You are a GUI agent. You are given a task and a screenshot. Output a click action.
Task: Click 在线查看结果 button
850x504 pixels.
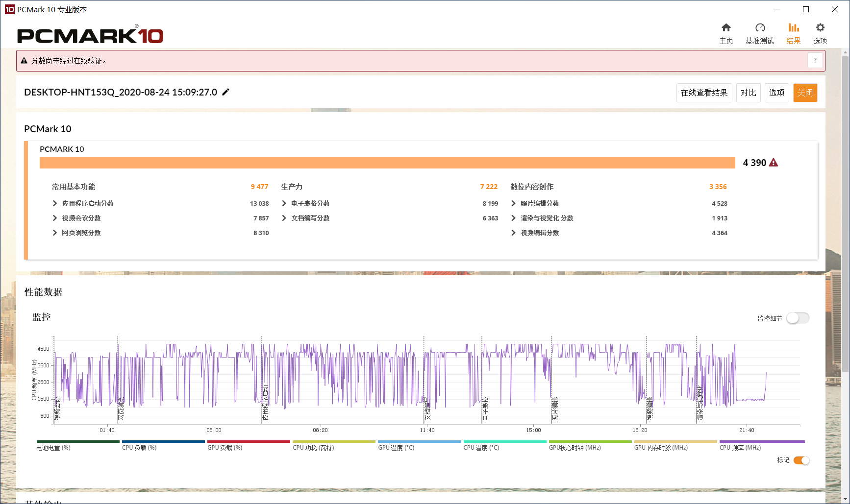(704, 93)
